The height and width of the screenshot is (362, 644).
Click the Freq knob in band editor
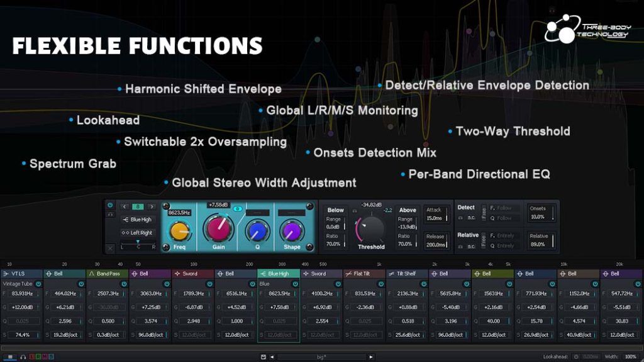pyautogui.click(x=180, y=230)
